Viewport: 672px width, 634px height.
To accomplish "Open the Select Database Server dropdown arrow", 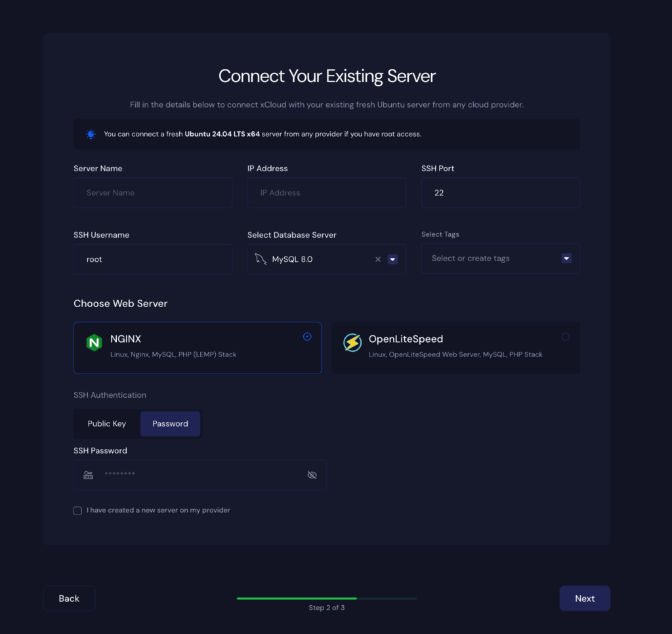I will click(x=392, y=259).
